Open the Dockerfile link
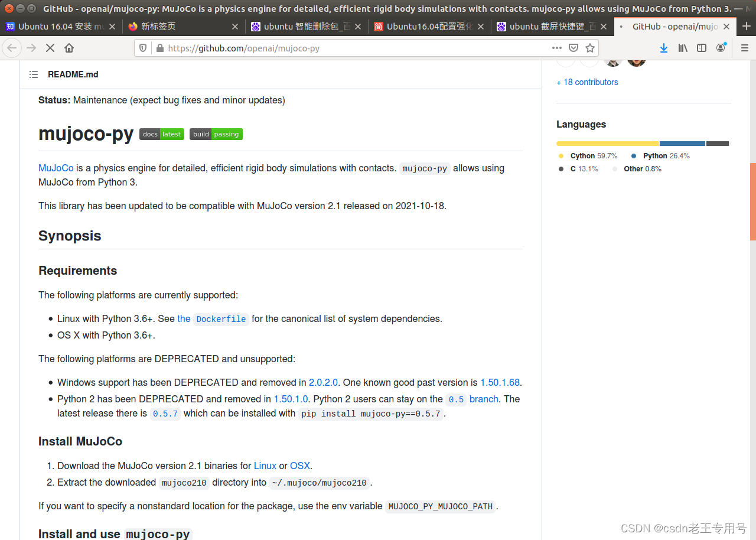The image size is (756, 540). coord(221,319)
